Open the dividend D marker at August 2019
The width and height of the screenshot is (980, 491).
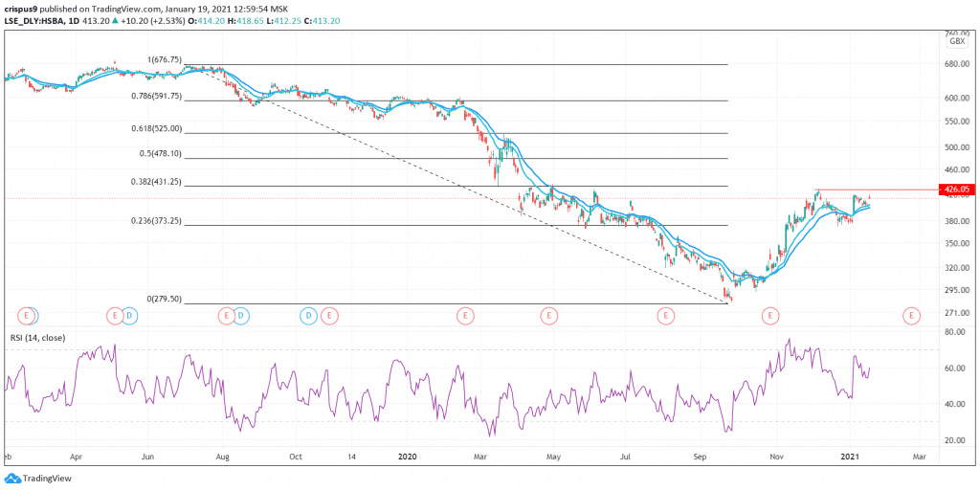(240, 316)
